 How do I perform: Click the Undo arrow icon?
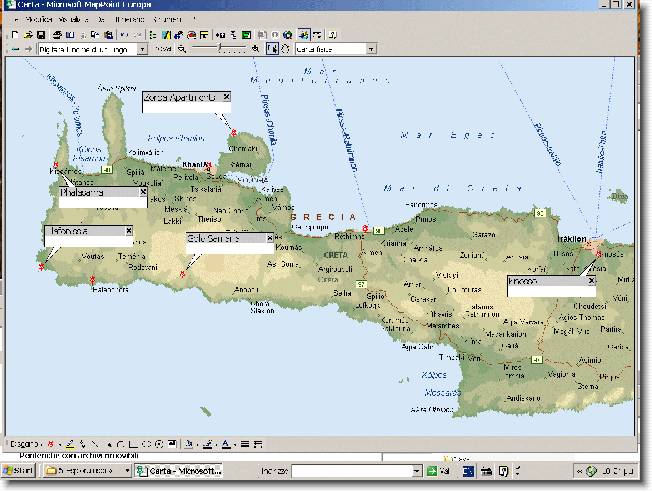(x=124, y=35)
